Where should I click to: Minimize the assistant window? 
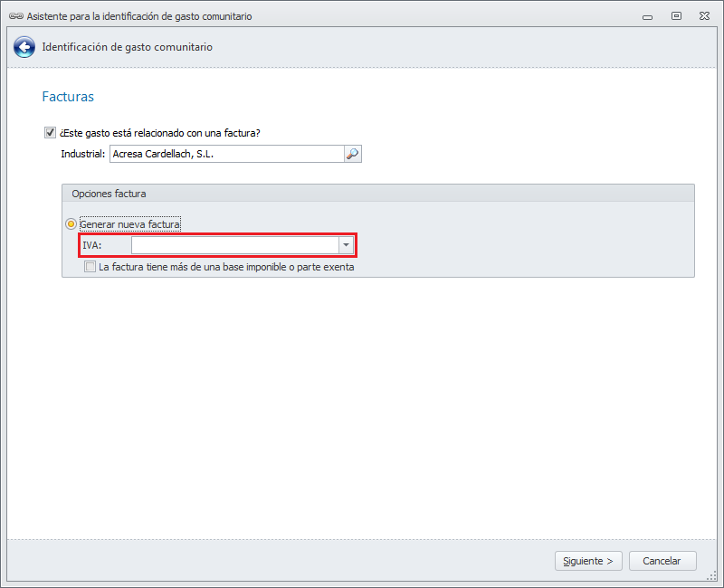pos(647,16)
